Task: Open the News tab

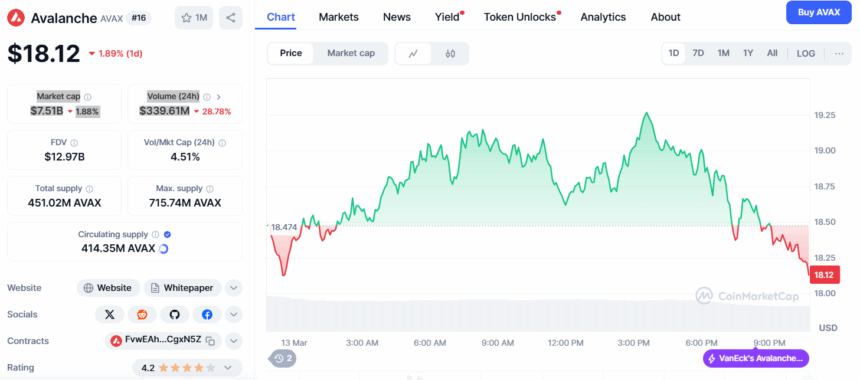Action: tap(397, 17)
